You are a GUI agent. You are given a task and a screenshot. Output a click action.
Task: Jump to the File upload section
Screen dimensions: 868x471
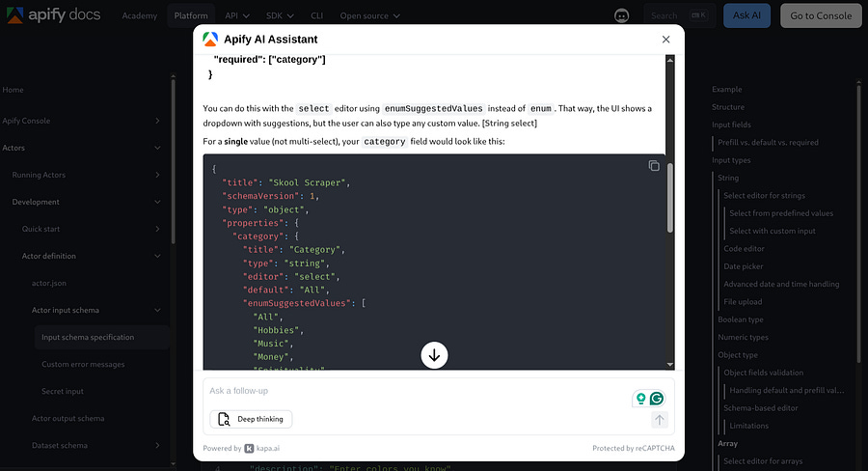tap(743, 302)
